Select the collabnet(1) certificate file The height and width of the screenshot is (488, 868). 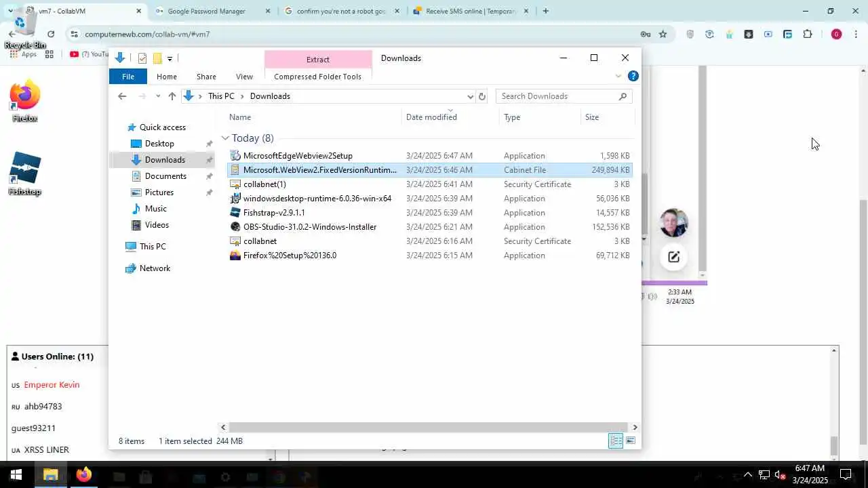430,184
